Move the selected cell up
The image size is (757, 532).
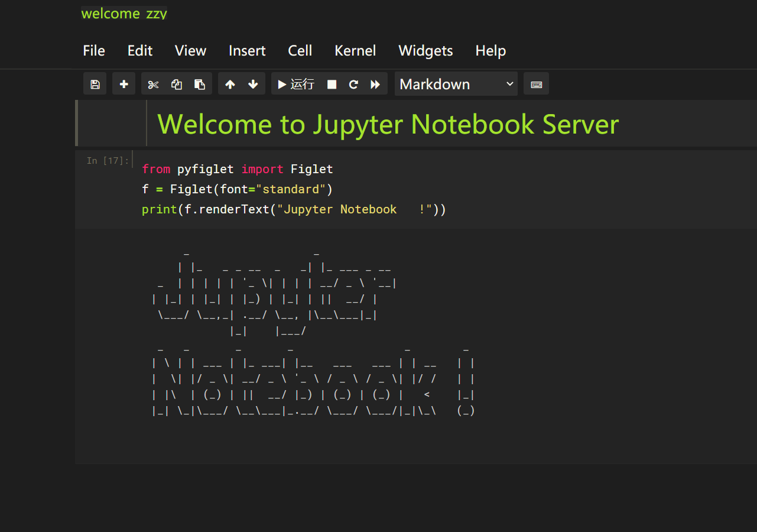pos(230,83)
